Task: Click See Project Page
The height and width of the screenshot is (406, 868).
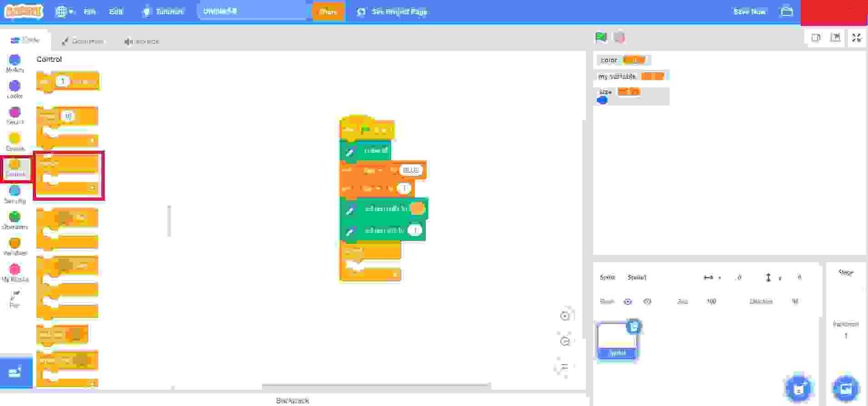Action: (x=392, y=11)
